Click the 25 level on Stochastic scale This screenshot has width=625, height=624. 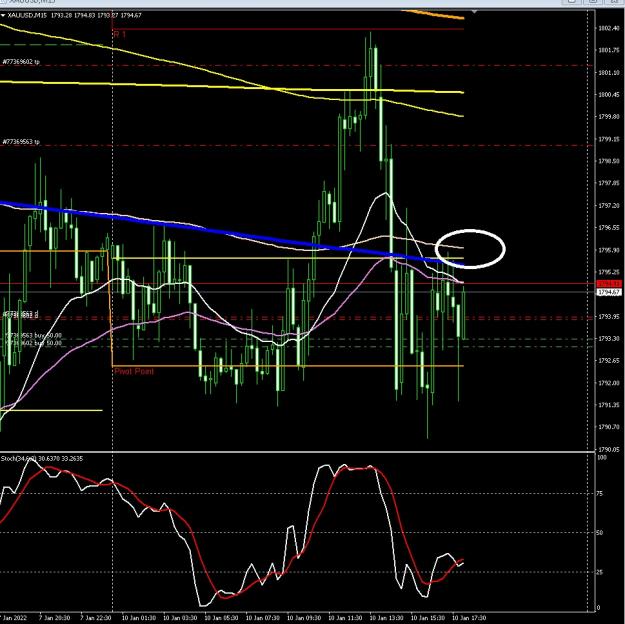tap(600, 572)
